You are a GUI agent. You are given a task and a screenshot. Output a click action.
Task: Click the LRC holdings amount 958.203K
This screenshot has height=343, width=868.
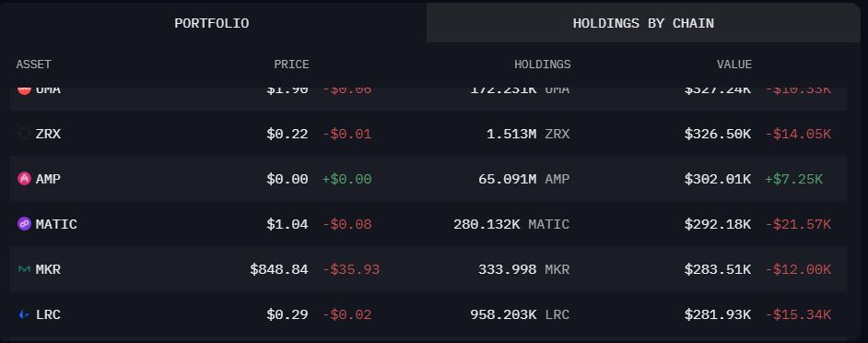[x=503, y=314]
